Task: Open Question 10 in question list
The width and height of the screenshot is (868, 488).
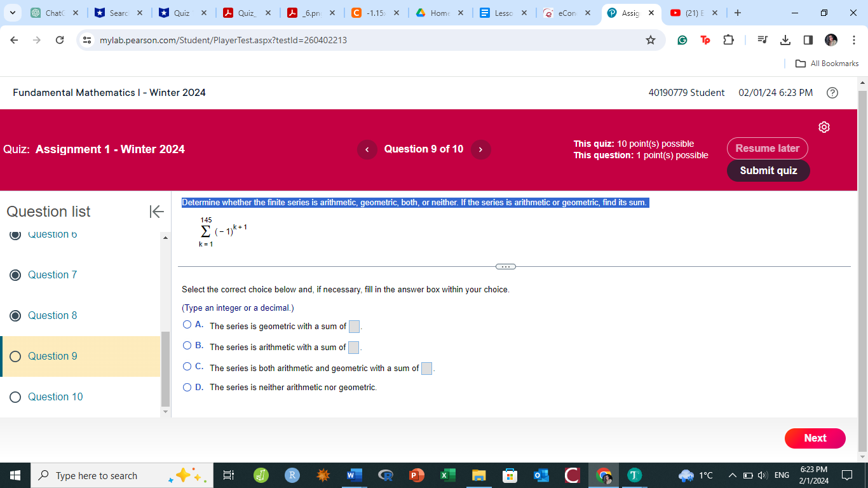Action: (x=55, y=396)
